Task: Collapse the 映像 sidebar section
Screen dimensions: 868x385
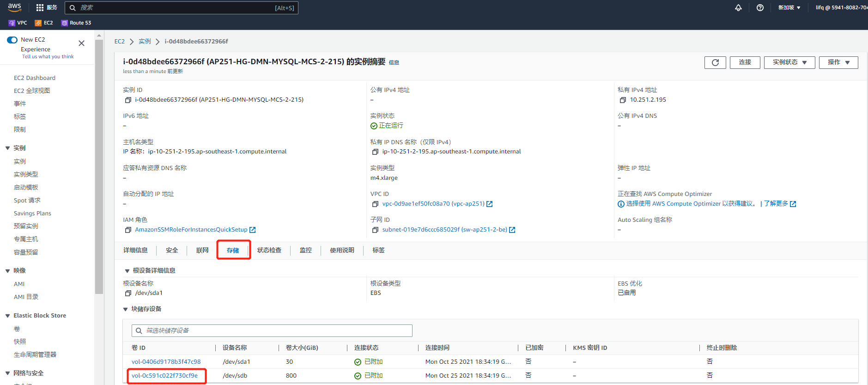Action: point(8,271)
